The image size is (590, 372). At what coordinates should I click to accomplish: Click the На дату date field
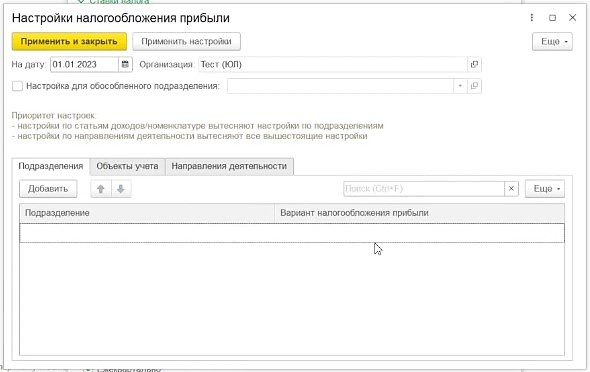pyautogui.click(x=85, y=64)
